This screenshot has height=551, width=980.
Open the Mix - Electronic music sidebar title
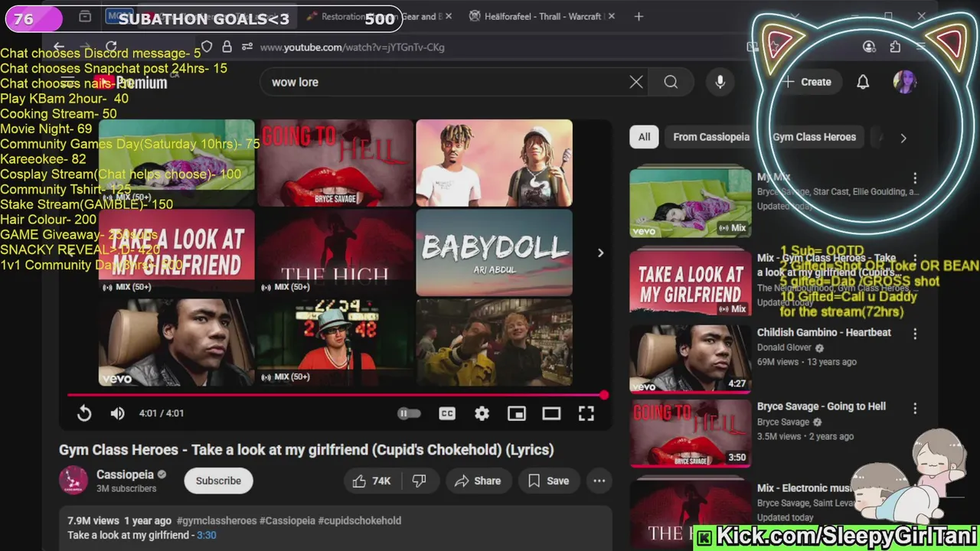[x=804, y=488]
